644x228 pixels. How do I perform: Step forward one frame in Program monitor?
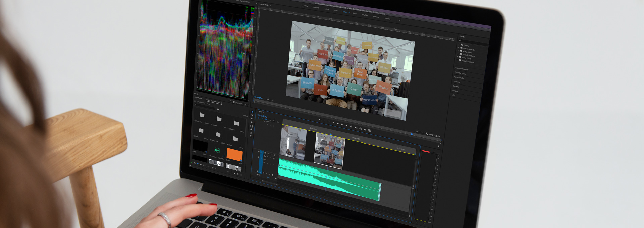346,125
